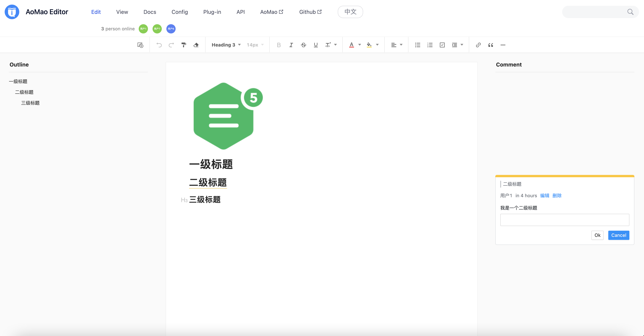Open the Plug-in menu item

coord(212,12)
